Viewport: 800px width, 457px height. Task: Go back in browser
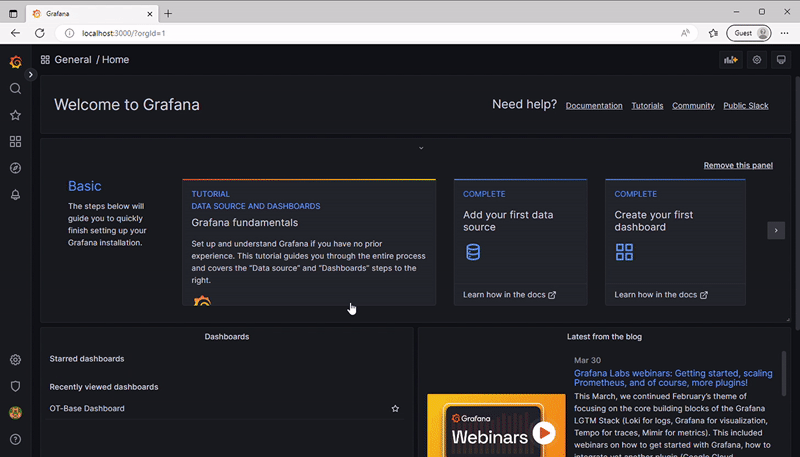tap(15, 33)
